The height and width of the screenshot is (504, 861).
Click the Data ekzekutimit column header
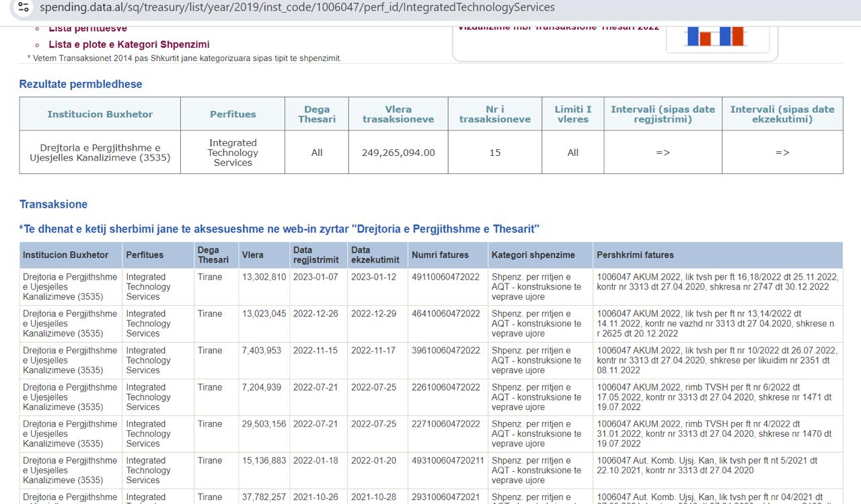(x=375, y=255)
